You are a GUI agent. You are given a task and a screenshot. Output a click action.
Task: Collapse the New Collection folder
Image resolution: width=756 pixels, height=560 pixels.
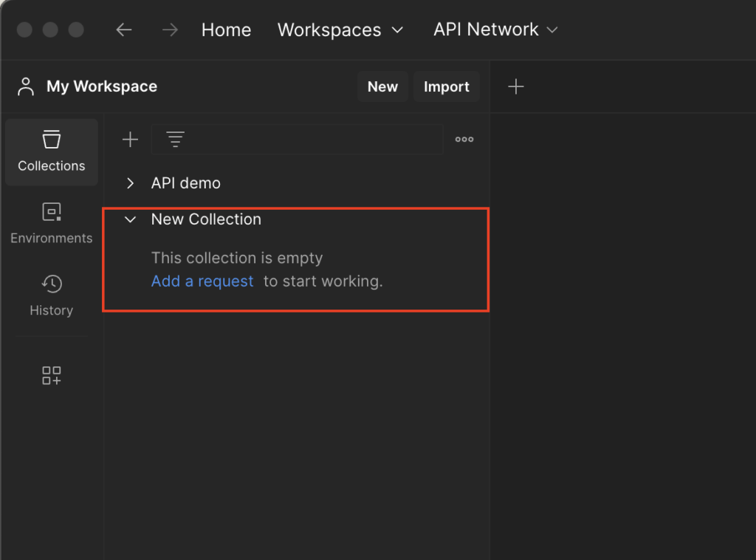pyautogui.click(x=130, y=219)
